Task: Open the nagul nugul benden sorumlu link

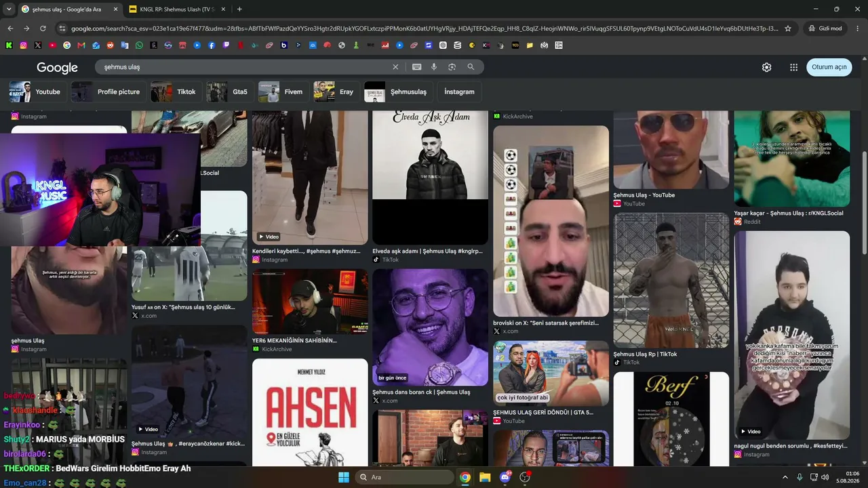Action: 791,446
